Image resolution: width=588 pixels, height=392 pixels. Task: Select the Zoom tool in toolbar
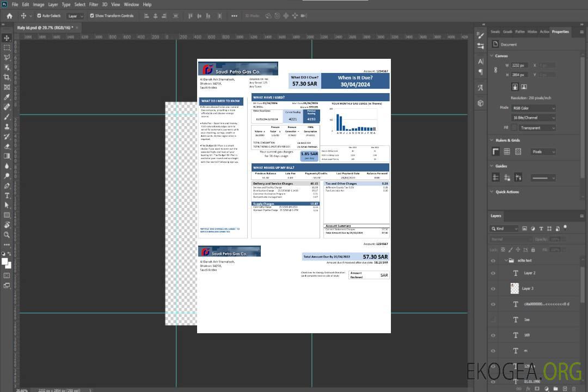[x=7, y=235]
